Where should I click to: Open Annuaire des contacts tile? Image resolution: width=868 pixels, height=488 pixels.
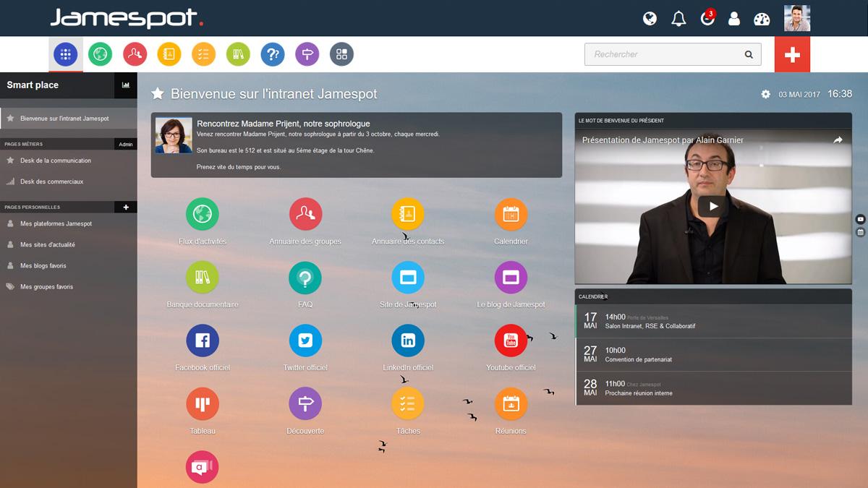(x=408, y=214)
